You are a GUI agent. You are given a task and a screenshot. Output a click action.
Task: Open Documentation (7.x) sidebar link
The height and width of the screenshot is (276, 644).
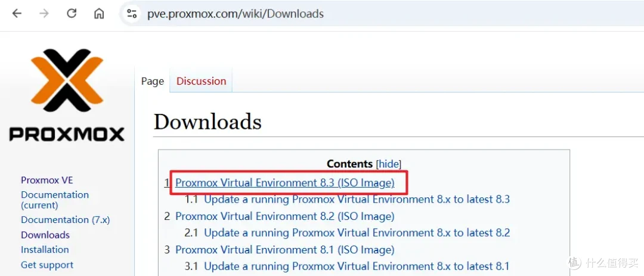pos(66,220)
